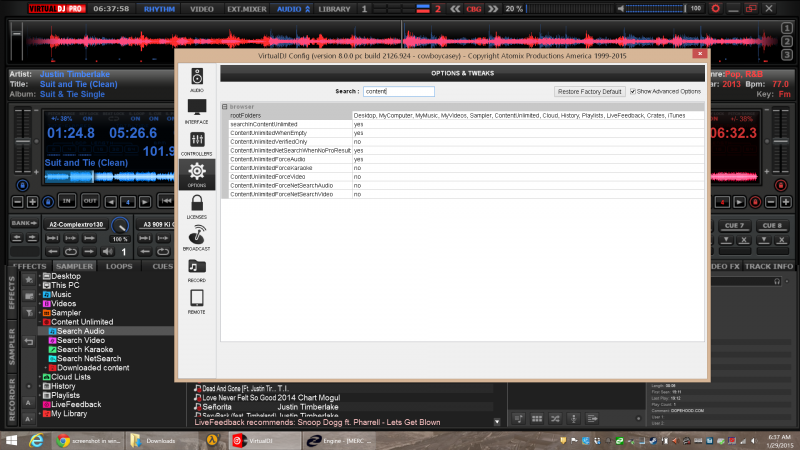800x450 pixels.
Task: Expand the Music folder node
Action: pos(40,294)
